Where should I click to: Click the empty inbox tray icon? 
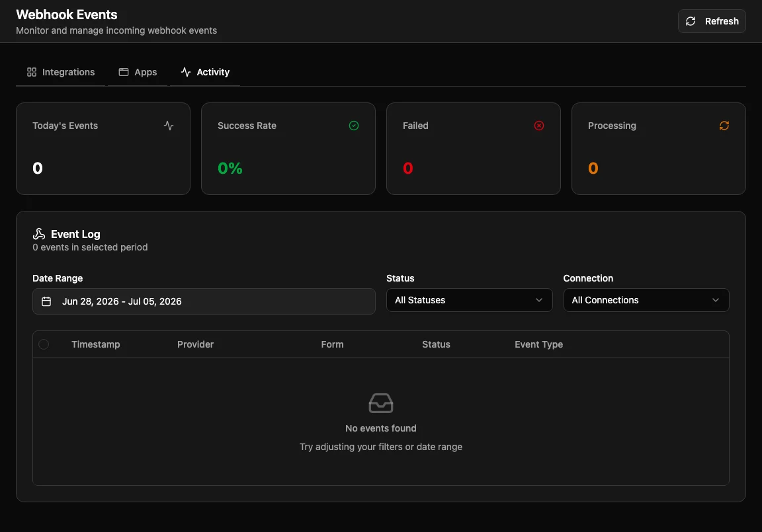click(x=381, y=403)
